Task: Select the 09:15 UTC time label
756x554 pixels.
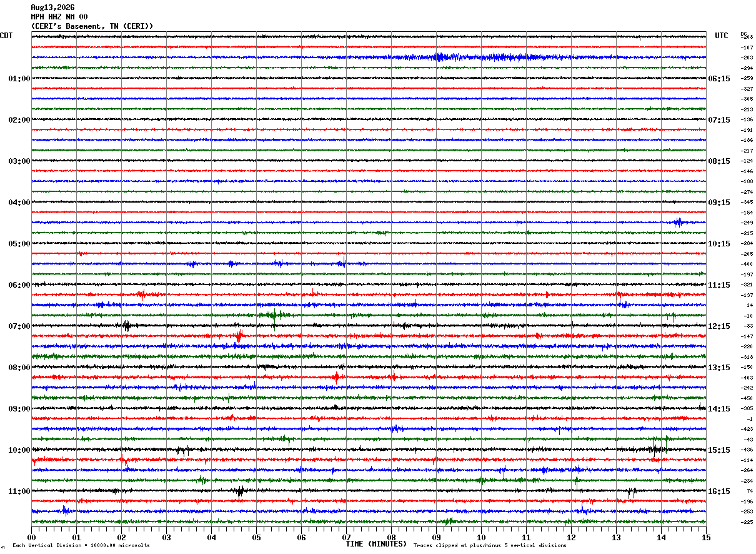Action: tap(719, 203)
